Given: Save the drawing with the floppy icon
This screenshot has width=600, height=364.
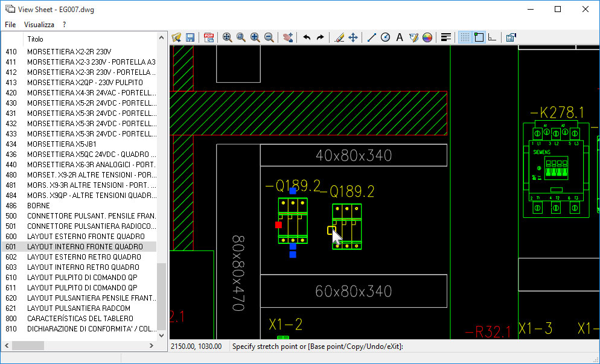Looking at the screenshot, I should point(190,37).
